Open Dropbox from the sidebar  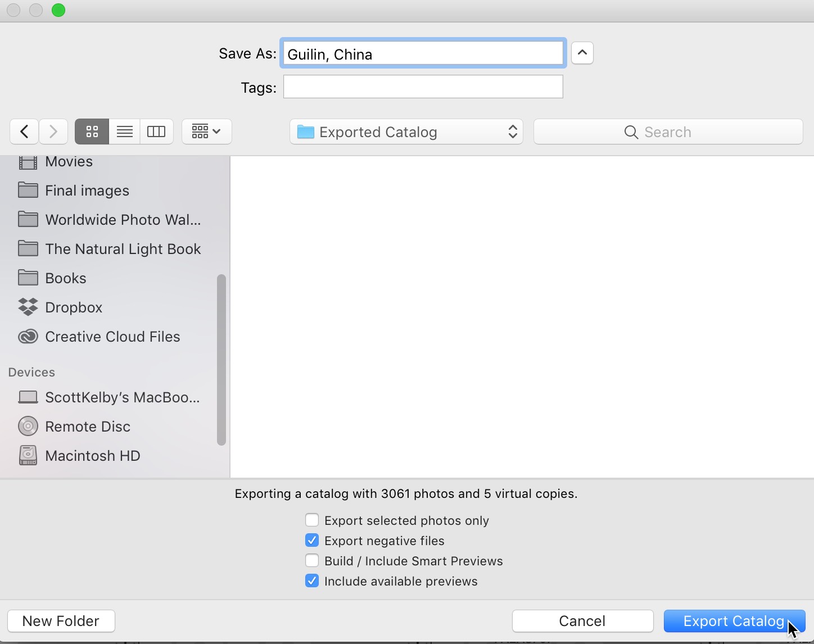(x=73, y=307)
